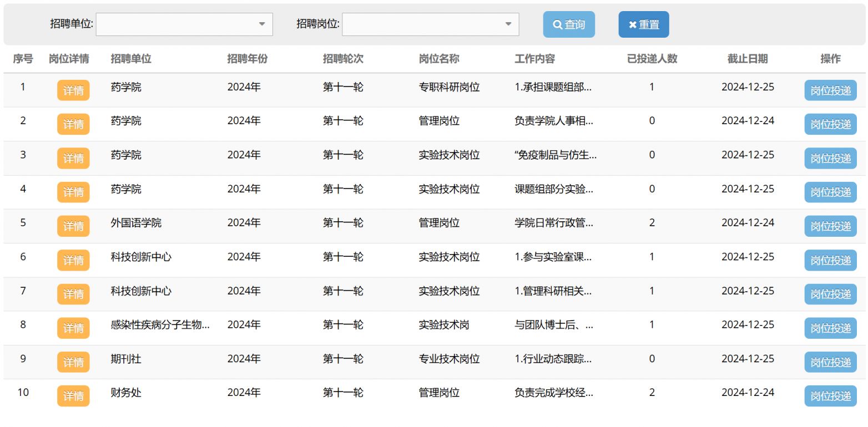Select the 期刊社 cell
Viewport: 868px width, 427px height.
click(x=126, y=359)
